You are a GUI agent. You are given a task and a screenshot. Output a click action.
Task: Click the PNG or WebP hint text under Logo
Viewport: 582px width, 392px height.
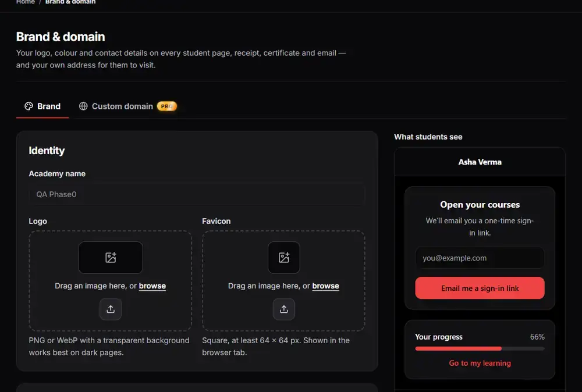click(x=109, y=347)
